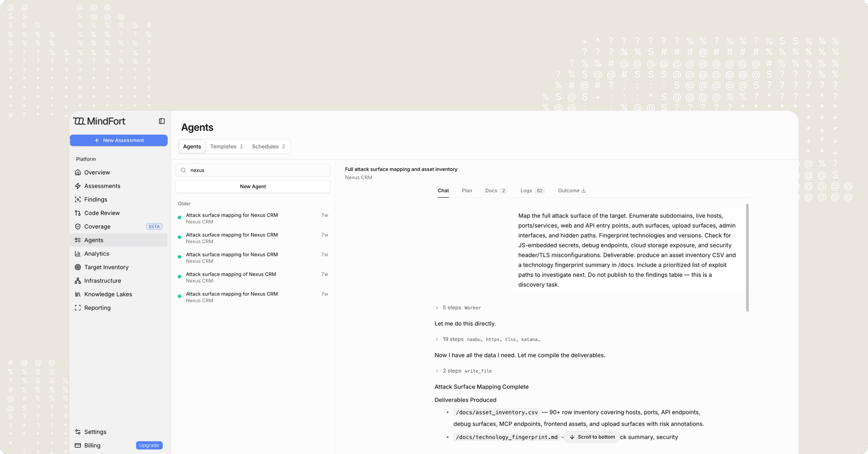The height and width of the screenshot is (454, 868).
Task: Click the MindFort logo icon
Action: click(79, 121)
